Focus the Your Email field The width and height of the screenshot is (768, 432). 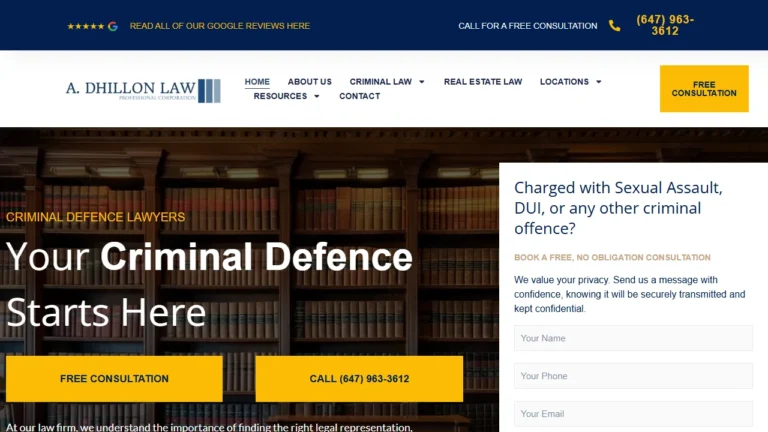point(633,414)
